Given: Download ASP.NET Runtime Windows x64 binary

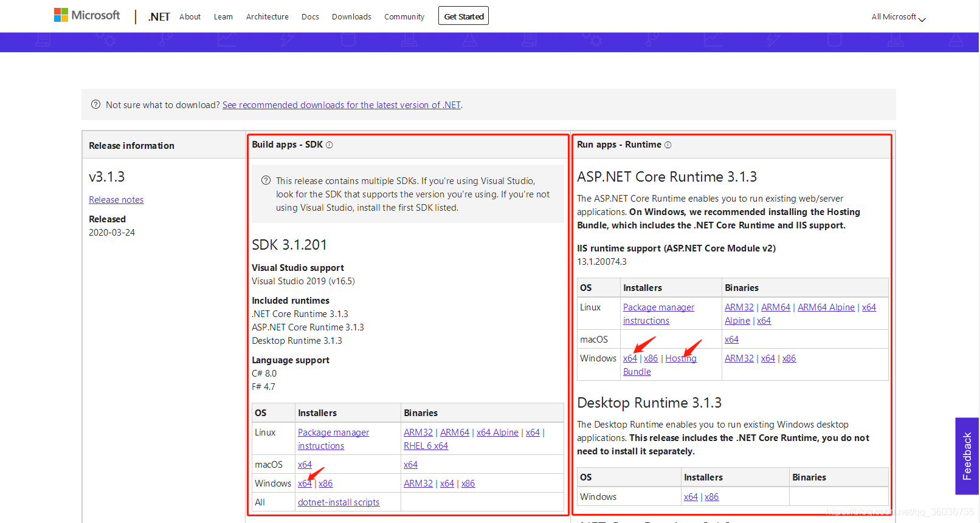Looking at the screenshot, I should (768, 358).
